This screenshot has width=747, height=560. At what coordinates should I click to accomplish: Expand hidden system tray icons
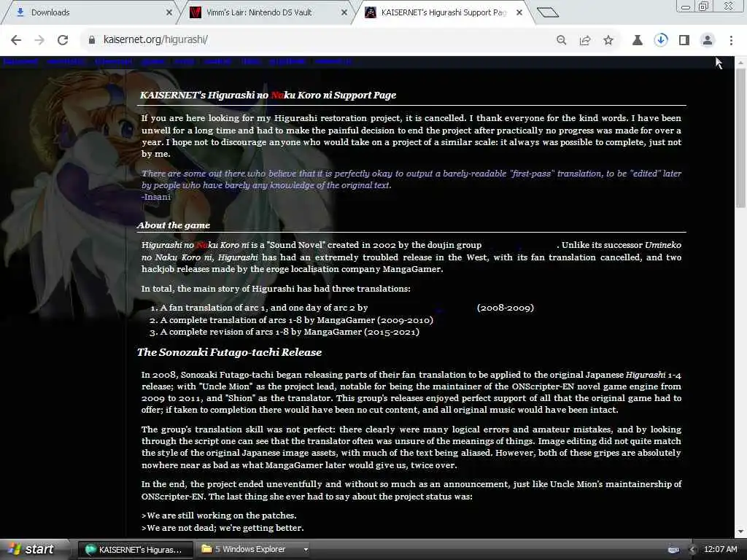coord(692,550)
